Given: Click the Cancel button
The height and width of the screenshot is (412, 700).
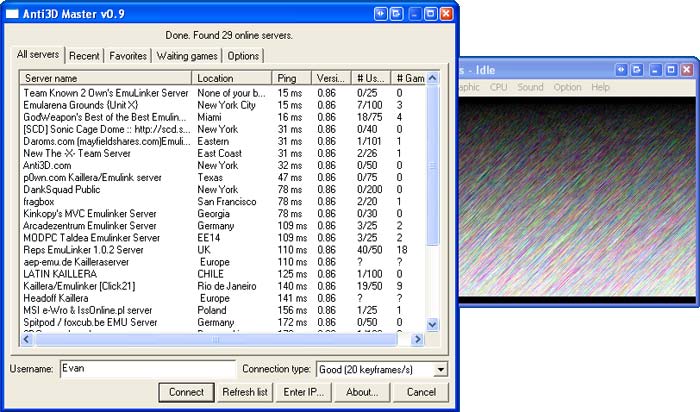Looking at the screenshot, I should click(421, 392).
